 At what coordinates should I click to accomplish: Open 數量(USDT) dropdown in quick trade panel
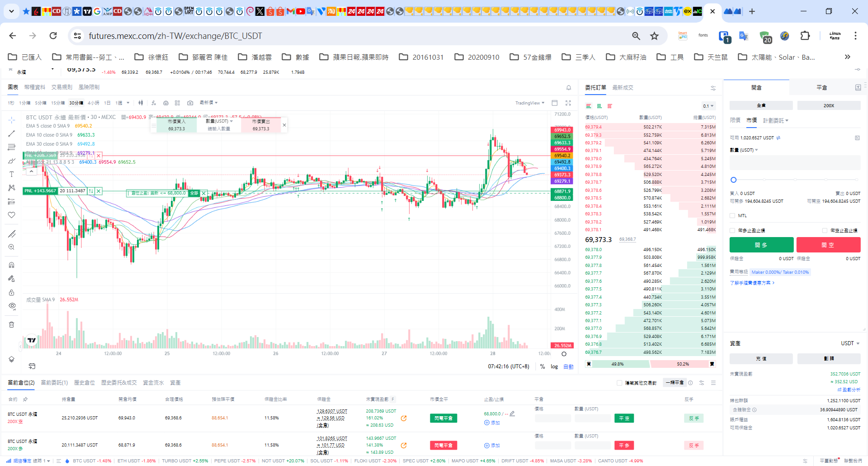coord(219,121)
